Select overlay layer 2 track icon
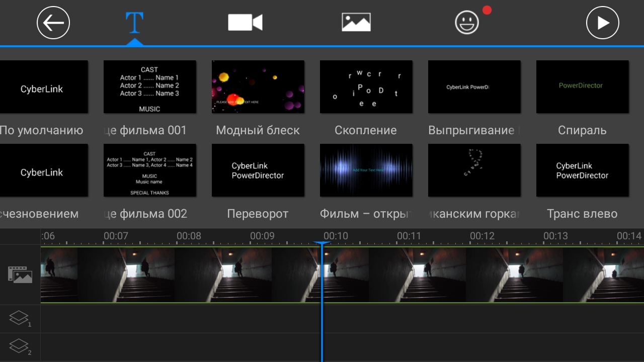Viewport: 644px width, 362px height. coord(20,347)
